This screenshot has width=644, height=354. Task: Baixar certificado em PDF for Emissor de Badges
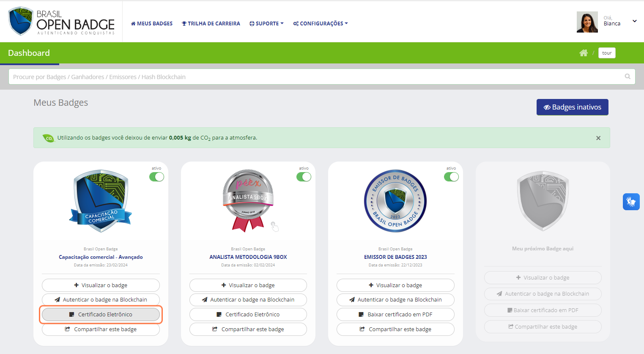pos(395,314)
